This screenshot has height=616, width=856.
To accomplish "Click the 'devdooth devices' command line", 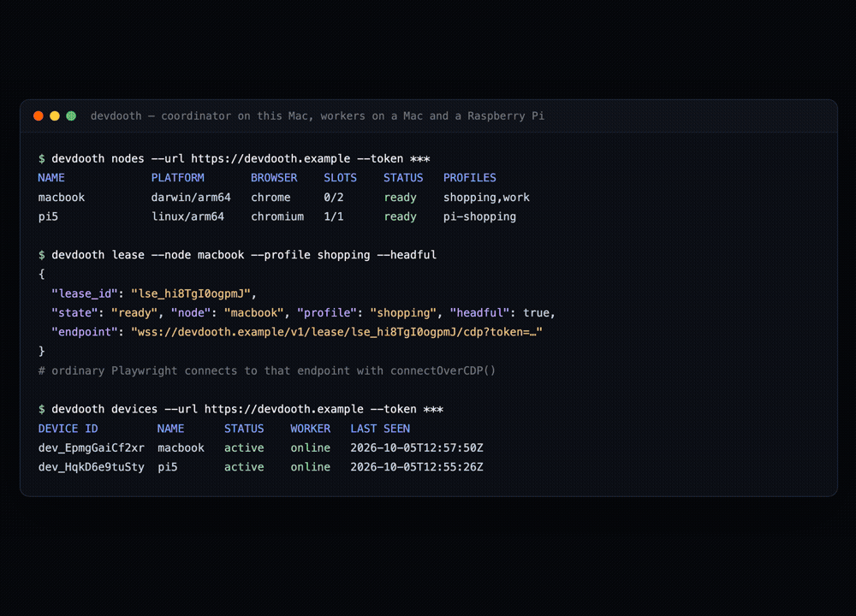I will [241, 409].
